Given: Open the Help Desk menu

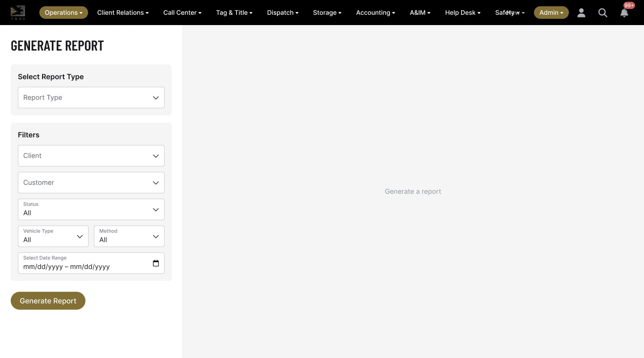Looking at the screenshot, I should tap(463, 13).
